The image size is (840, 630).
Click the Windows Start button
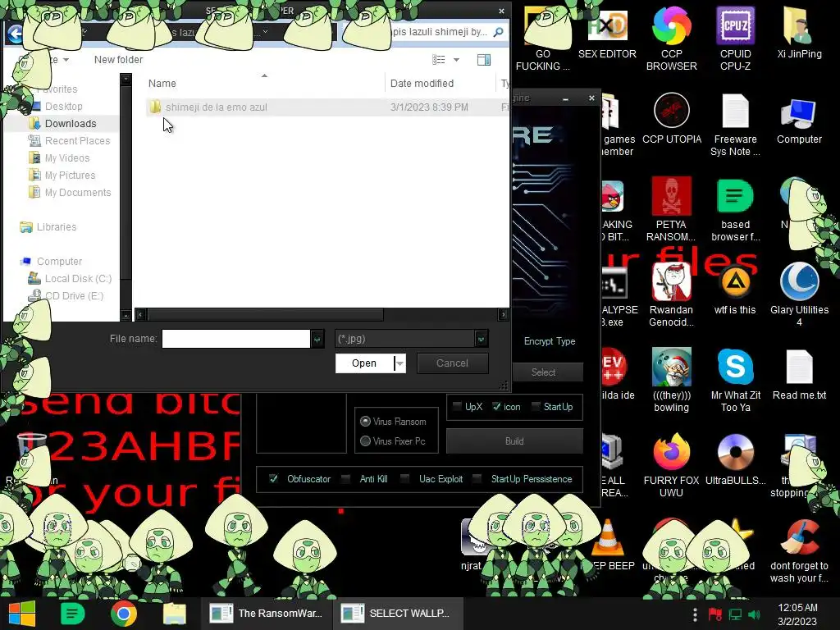(21, 614)
